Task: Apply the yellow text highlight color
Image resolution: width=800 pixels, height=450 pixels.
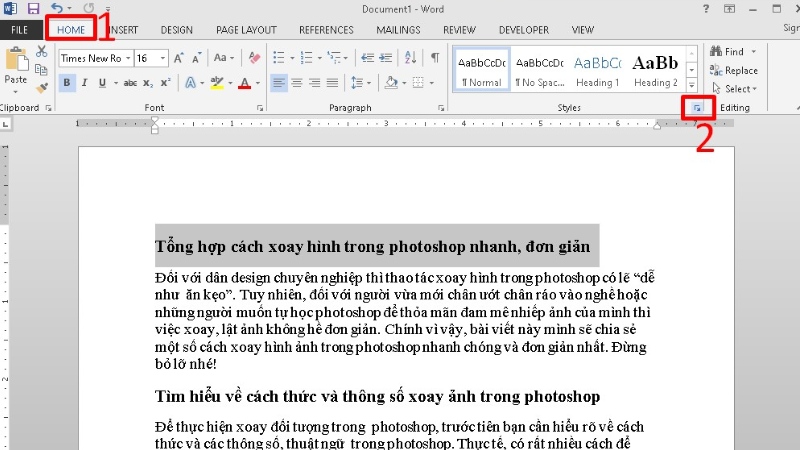Action: click(217, 83)
